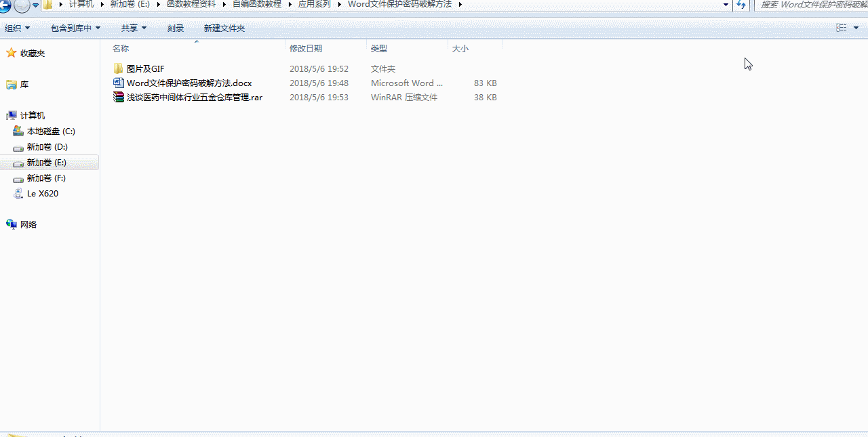Open the recent pages dropdown arrow
The image size is (868, 437).
(x=36, y=5)
